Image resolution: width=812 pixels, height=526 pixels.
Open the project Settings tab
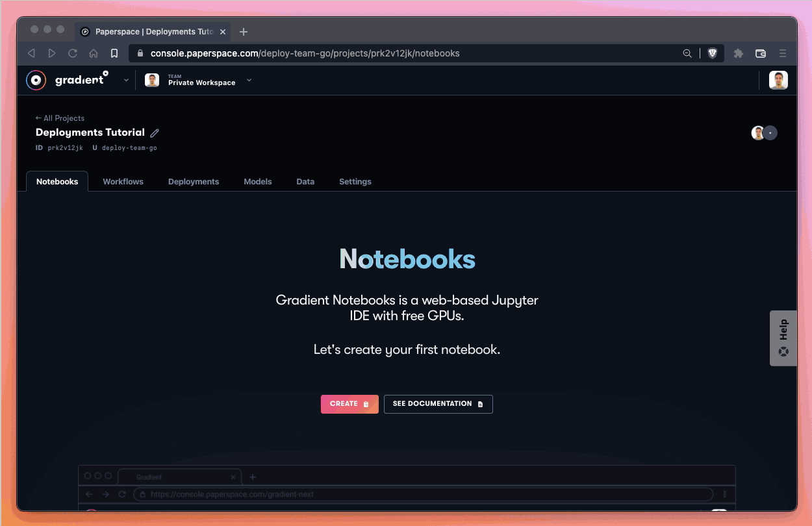tap(355, 182)
